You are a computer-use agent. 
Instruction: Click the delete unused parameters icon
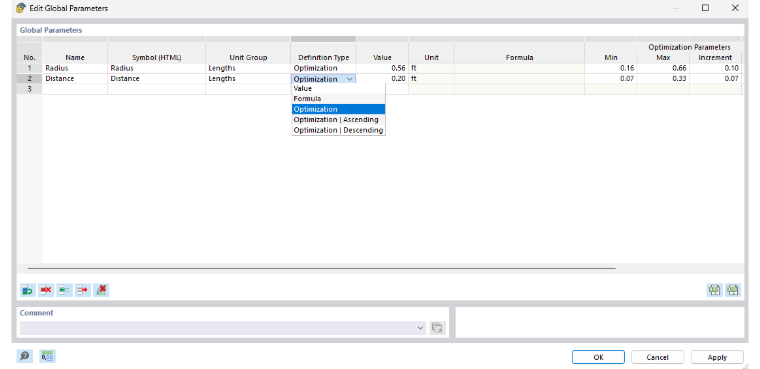[101, 290]
